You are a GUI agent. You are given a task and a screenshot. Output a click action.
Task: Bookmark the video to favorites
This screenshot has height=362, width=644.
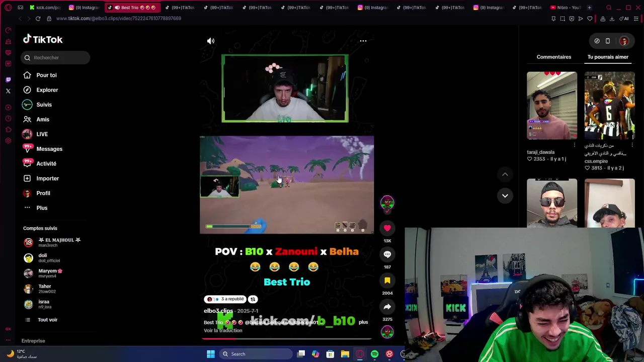click(387, 281)
